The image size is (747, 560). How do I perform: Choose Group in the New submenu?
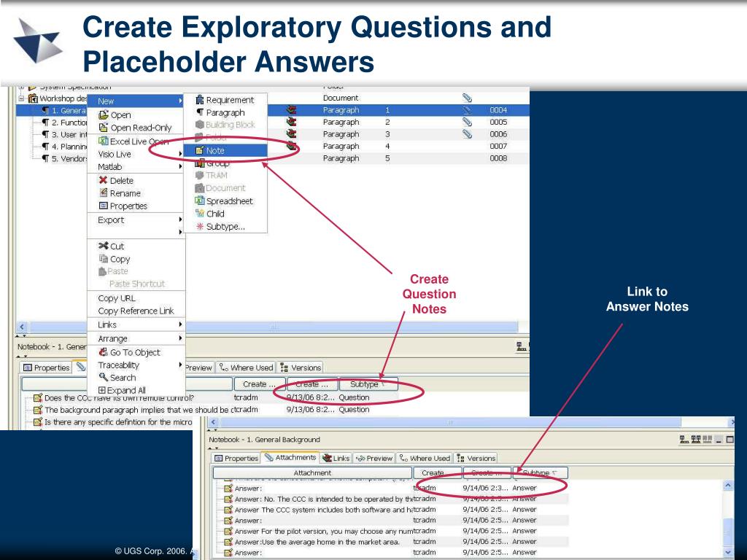(226, 163)
